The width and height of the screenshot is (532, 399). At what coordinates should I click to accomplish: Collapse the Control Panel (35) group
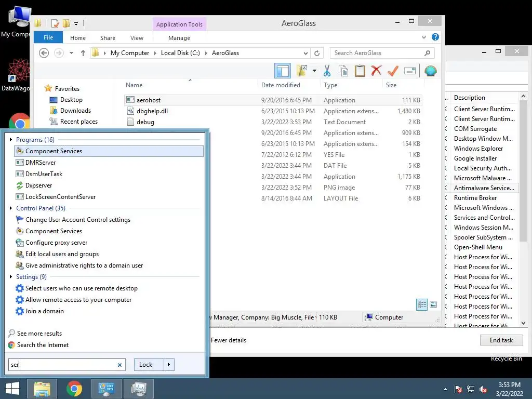click(x=11, y=208)
